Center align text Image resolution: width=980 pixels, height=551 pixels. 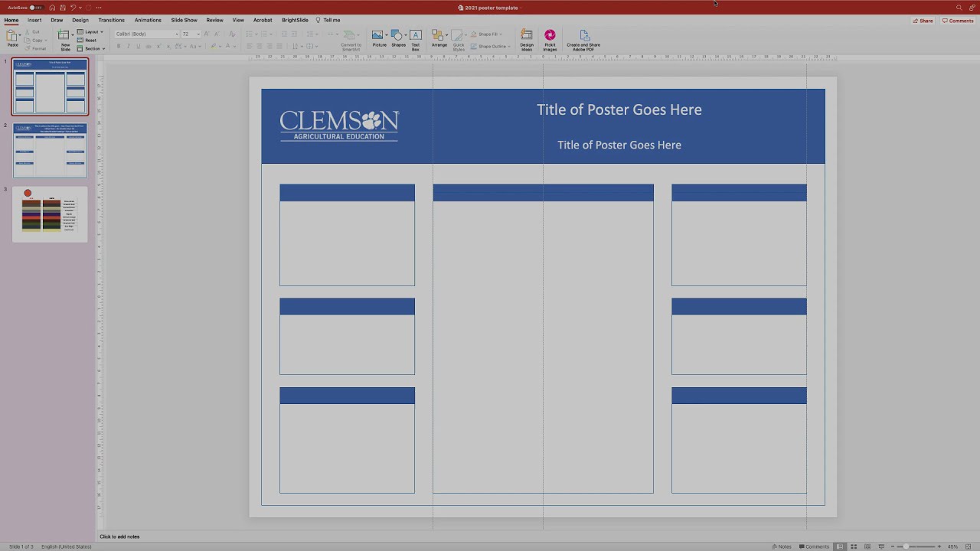coord(259,46)
